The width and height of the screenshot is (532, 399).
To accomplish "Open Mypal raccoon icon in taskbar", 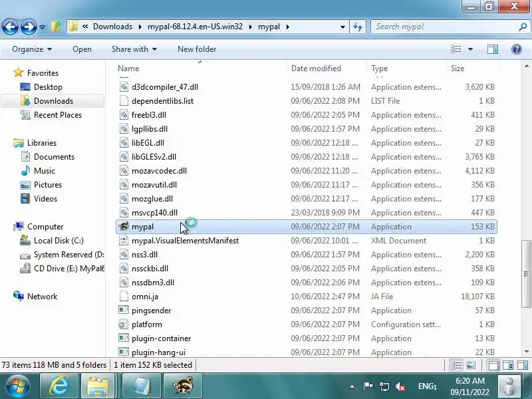I will click(x=183, y=386).
